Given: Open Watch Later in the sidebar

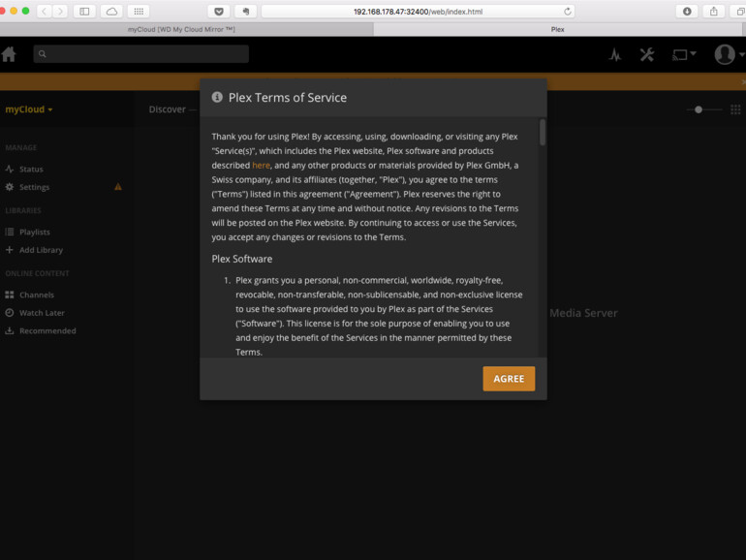Looking at the screenshot, I should pyautogui.click(x=42, y=313).
